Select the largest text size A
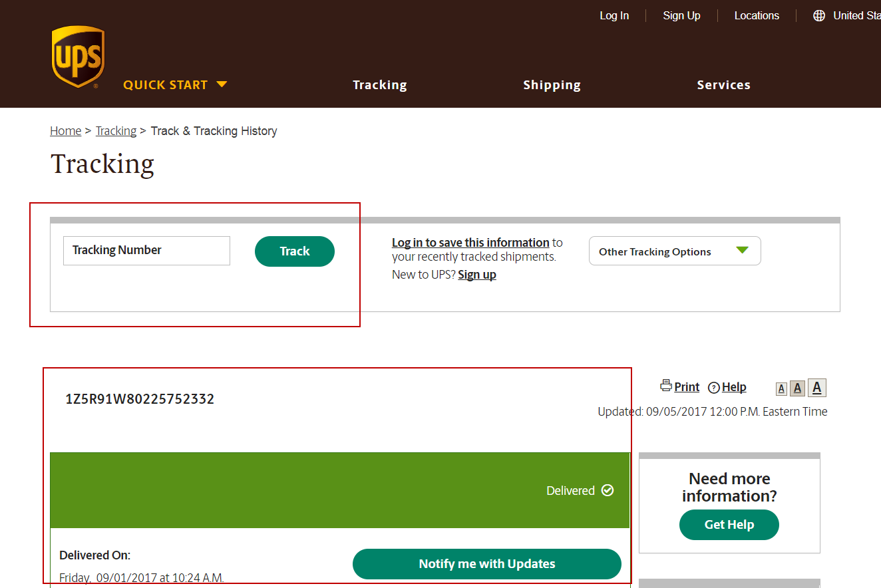 click(817, 388)
